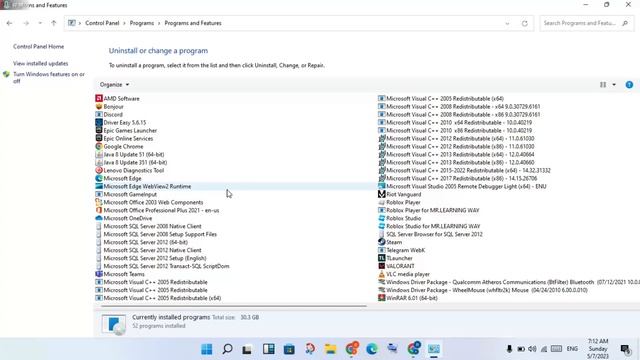
Task: Select Microsoft Visual C++ 2017 Redistributable (x86)
Action: (462, 178)
